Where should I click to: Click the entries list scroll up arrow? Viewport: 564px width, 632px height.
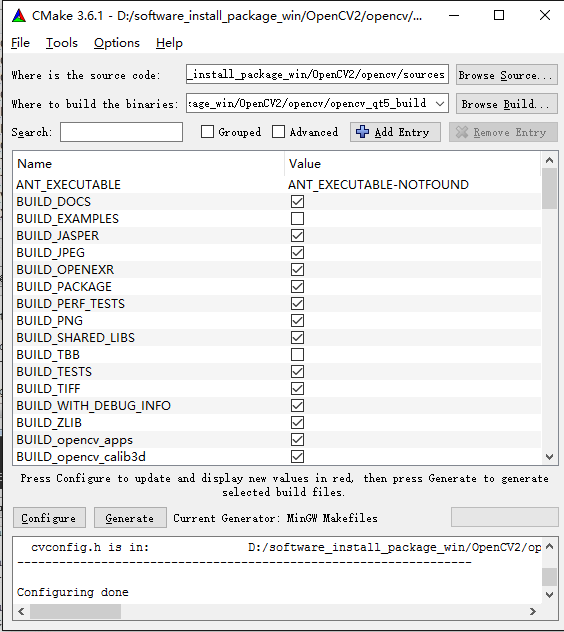point(549,160)
